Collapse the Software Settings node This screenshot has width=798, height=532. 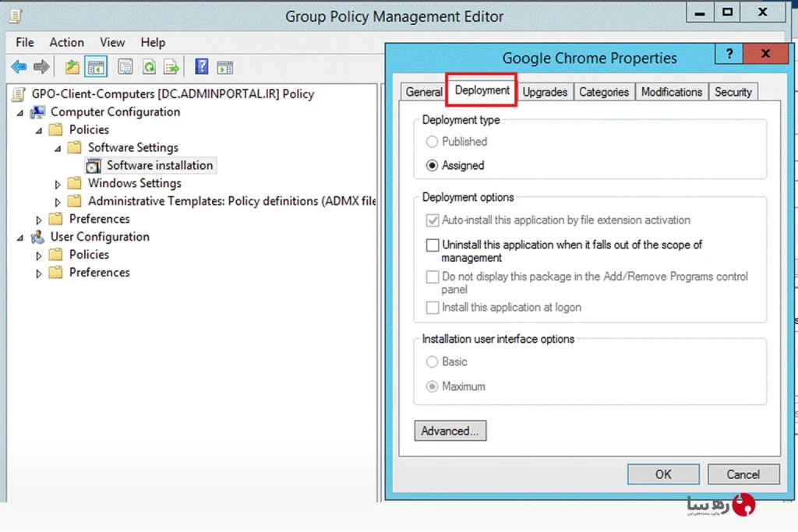pos(58,149)
